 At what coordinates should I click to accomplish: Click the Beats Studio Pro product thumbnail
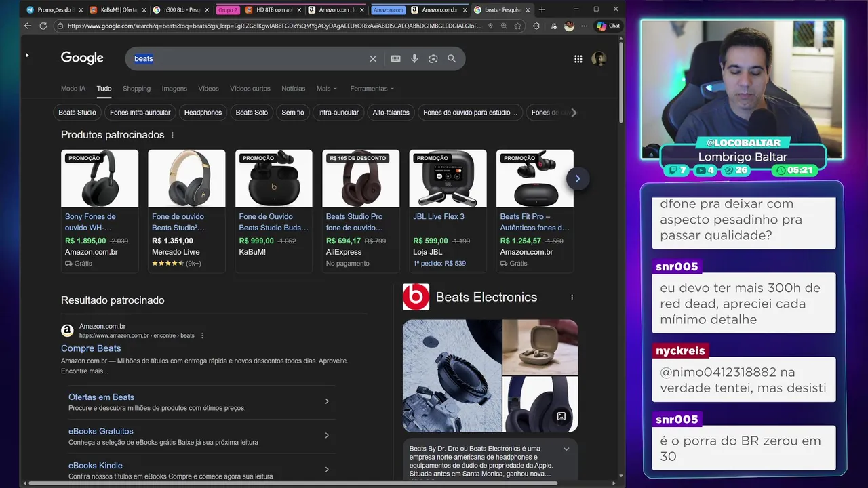pyautogui.click(x=361, y=178)
